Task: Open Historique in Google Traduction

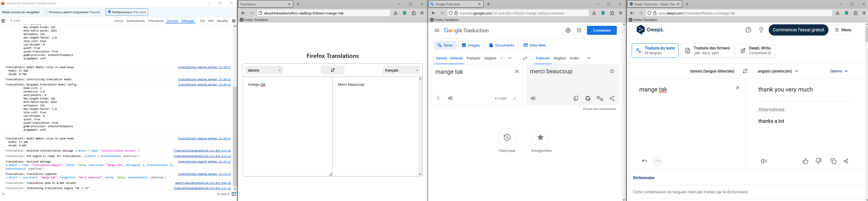Action: pos(507,141)
